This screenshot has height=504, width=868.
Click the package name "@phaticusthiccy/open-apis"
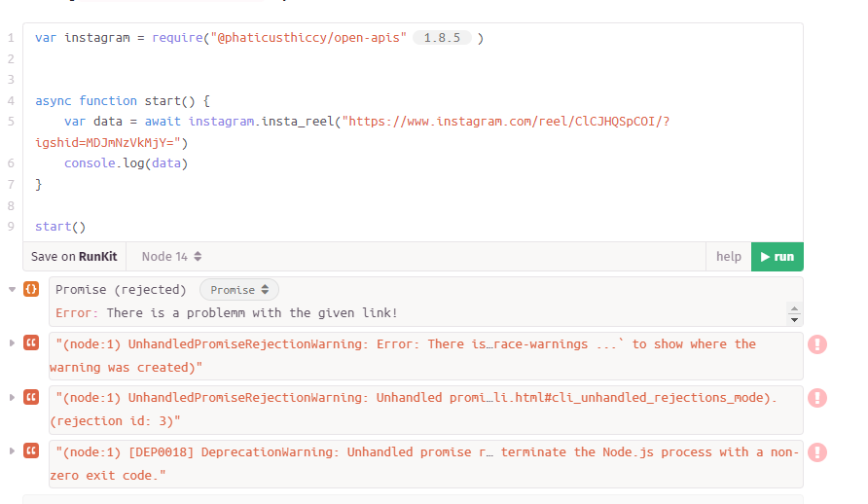click(x=308, y=38)
